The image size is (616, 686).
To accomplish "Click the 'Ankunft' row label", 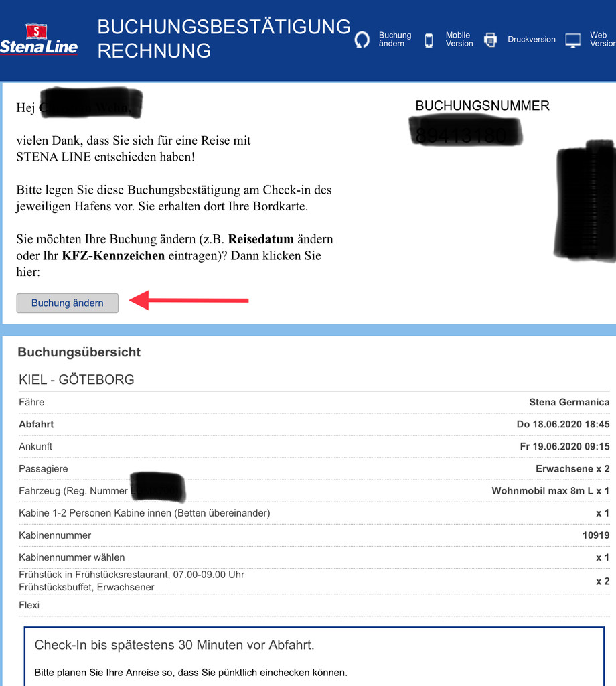I will pyautogui.click(x=35, y=447).
